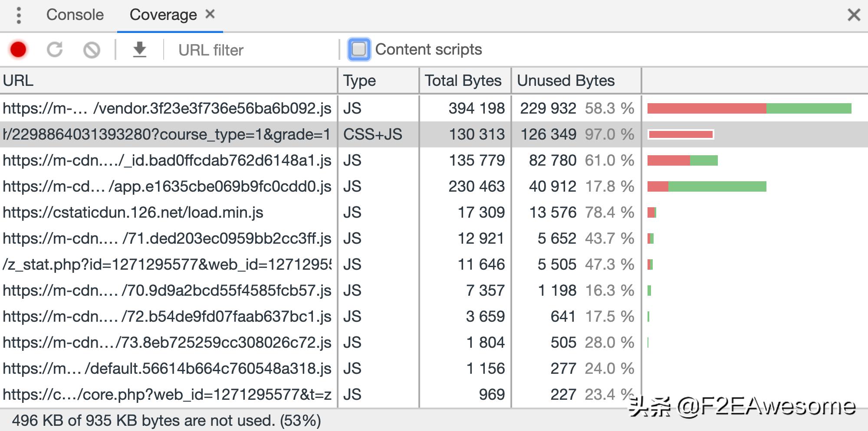Click the red record coverage button
This screenshot has width=868, height=431.
(x=18, y=49)
